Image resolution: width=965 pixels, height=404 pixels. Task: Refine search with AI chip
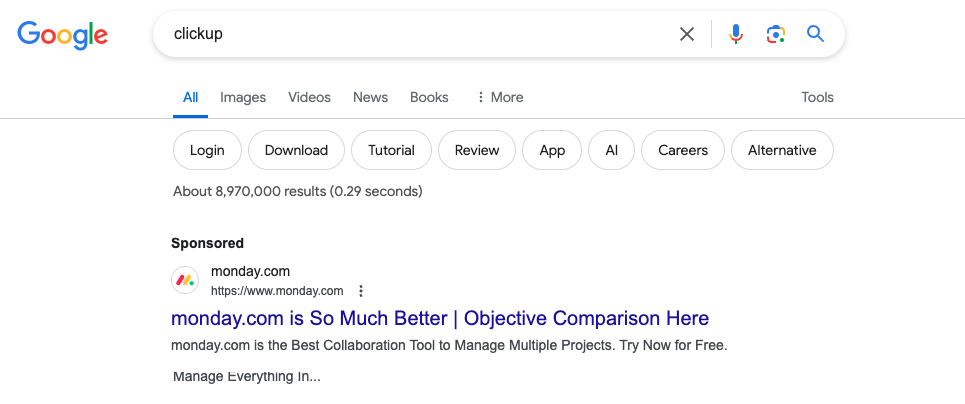(612, 150)
